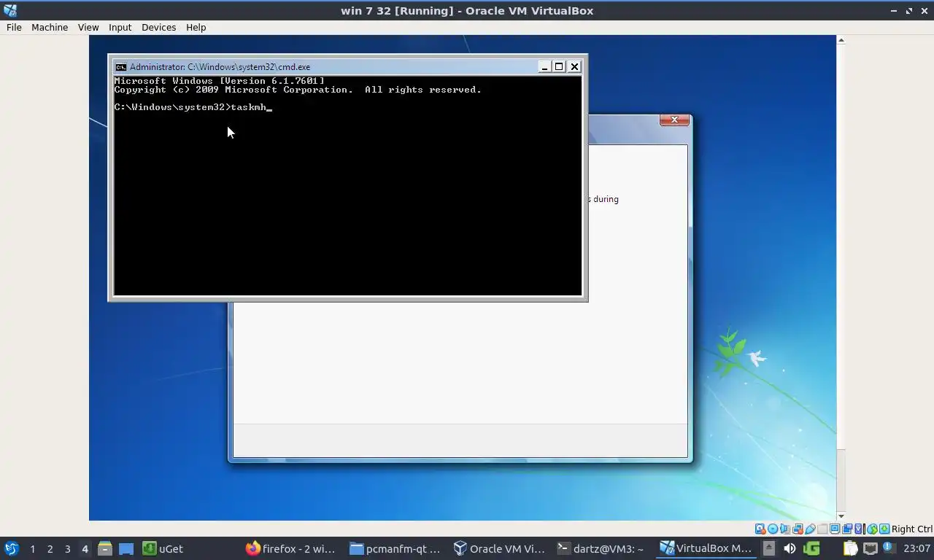
Task: Click the uGet green tray icon
Action: click(x=811, y=548)
